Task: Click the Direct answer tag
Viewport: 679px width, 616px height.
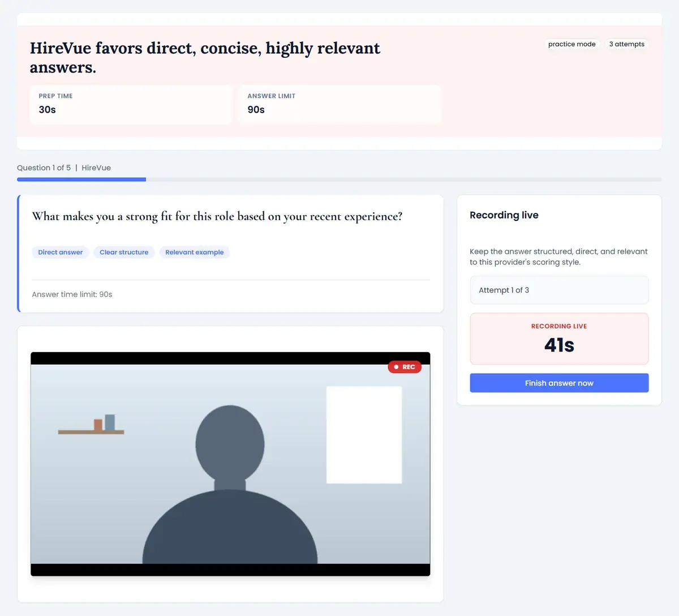Action: click(61, 252)
